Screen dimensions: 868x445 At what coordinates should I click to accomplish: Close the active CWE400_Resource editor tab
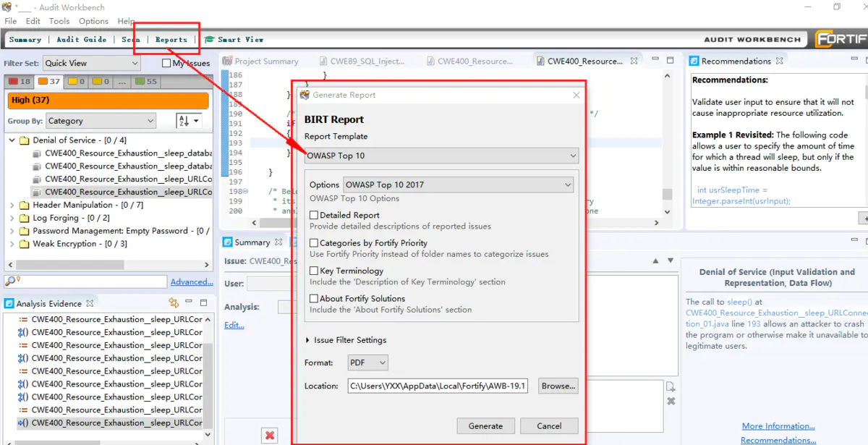[x=634, y=62]
